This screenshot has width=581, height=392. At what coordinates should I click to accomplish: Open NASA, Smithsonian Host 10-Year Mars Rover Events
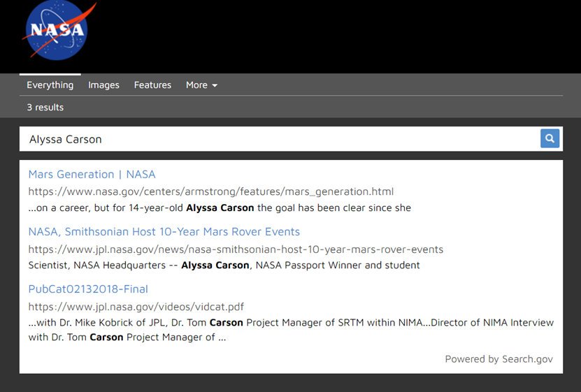click(x=164, y=231)
